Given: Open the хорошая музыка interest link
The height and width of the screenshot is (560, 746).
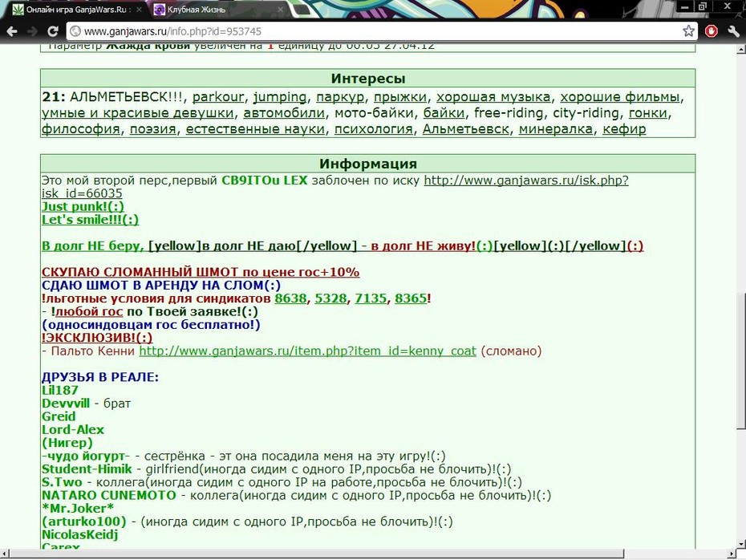Looking at the screenshot, I should 493,97.
